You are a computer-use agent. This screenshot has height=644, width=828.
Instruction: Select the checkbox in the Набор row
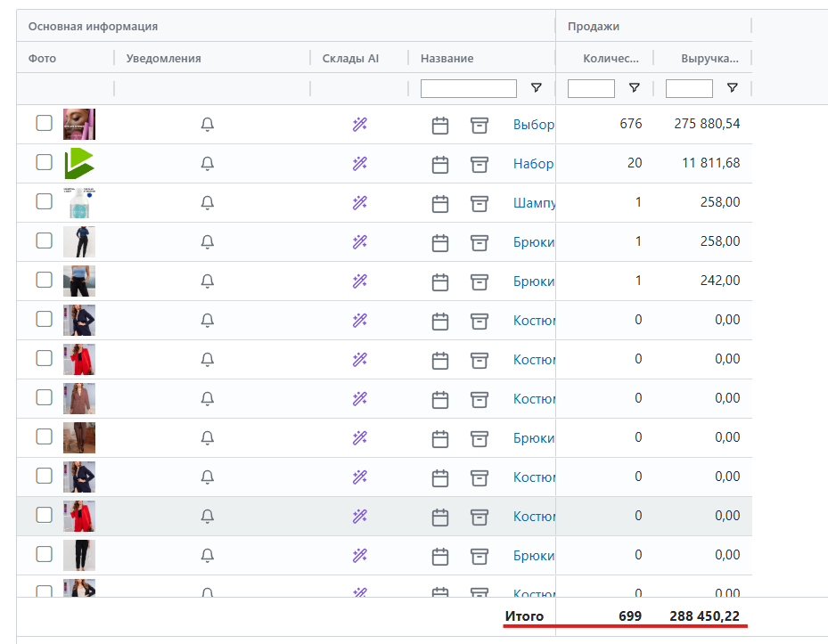coord(44,162)
